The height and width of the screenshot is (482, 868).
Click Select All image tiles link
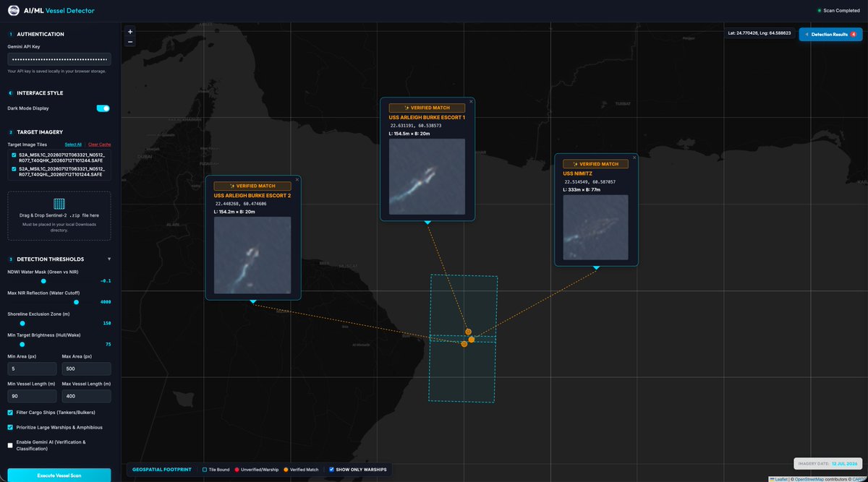click(73, 145)
